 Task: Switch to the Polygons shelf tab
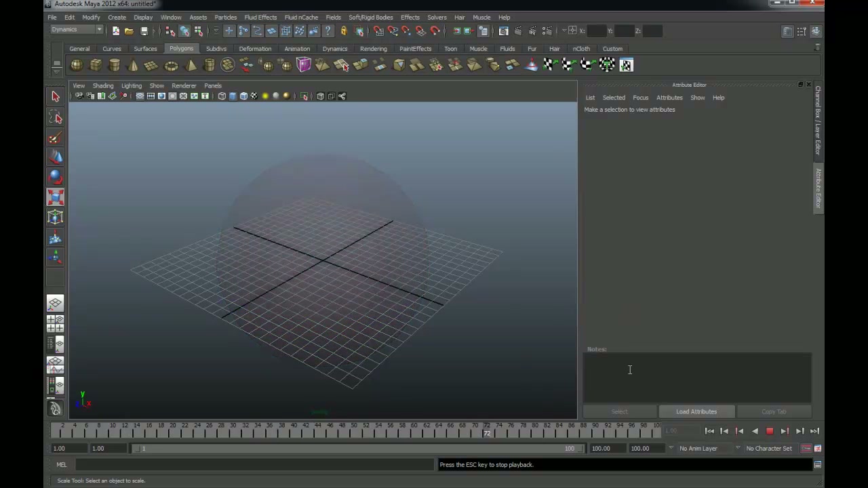point(181,49)
